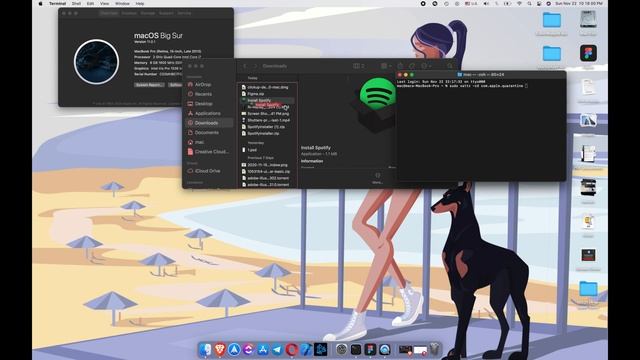Select Documents in Finder sidebar
The width and height of the screenshot is (640, 360).
(210, 132)
